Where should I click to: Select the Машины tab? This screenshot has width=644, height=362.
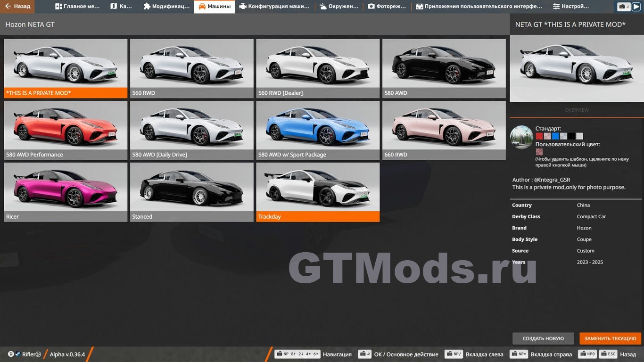click(215, 7)
